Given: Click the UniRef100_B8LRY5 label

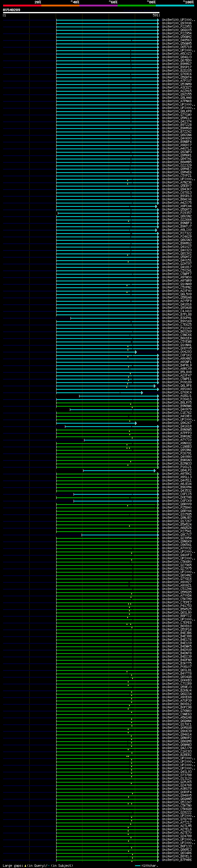Looking at the screenshot, I should (x=177, y=403).
